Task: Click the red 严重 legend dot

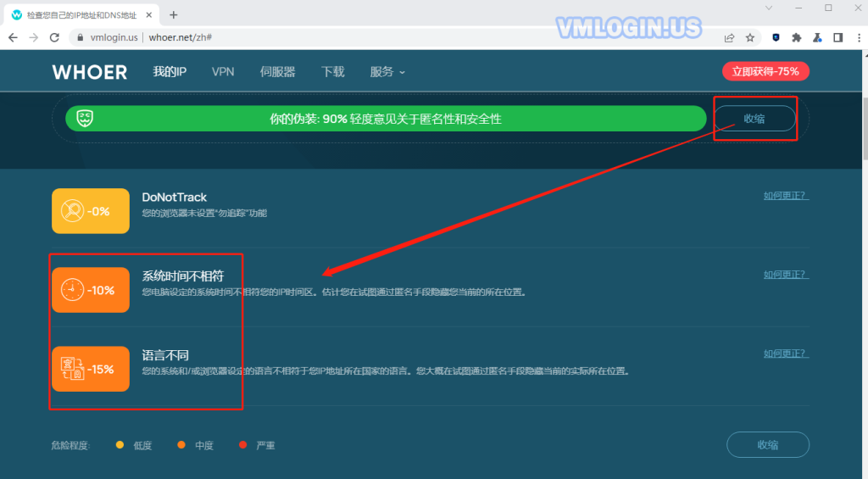Action: 242,445
